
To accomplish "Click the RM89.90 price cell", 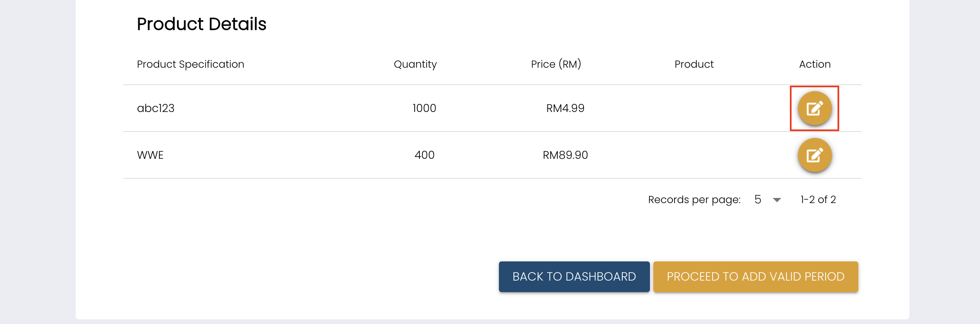I will pyautogui.click(x=565, y=155).
